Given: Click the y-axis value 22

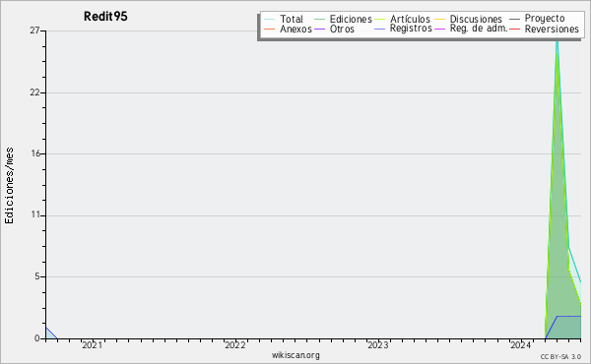Looking at the screenshot, I should (34, 92).
